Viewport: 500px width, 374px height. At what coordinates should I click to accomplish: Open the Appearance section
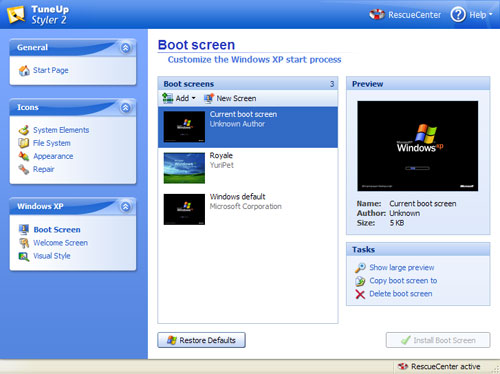53,156
